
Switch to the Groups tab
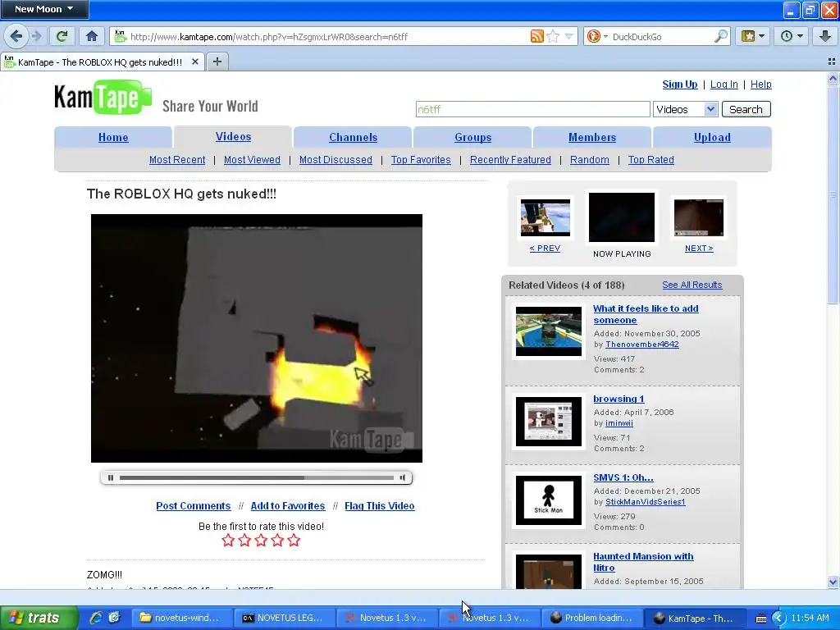point(472,137)
